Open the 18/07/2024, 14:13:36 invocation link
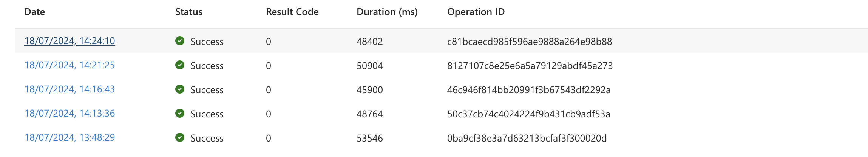Screen dimensions: 868x157 70,113
